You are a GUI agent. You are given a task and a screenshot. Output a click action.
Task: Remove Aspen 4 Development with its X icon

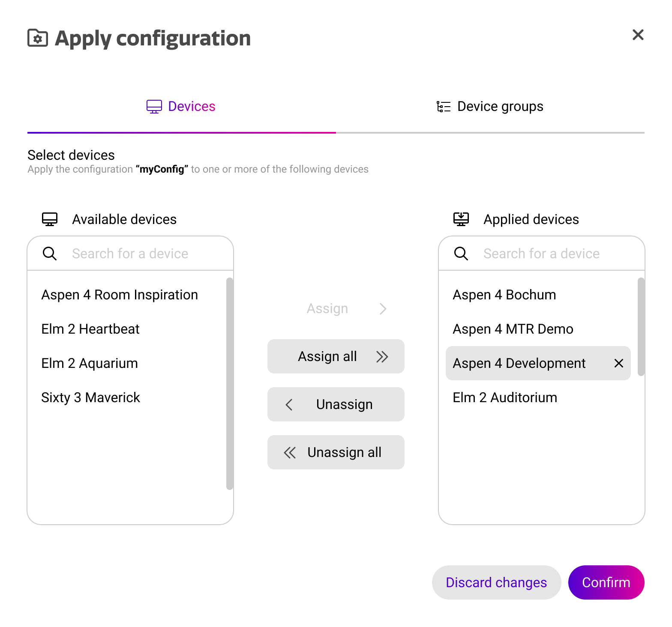pyautogui.click(x=618, y=363)
